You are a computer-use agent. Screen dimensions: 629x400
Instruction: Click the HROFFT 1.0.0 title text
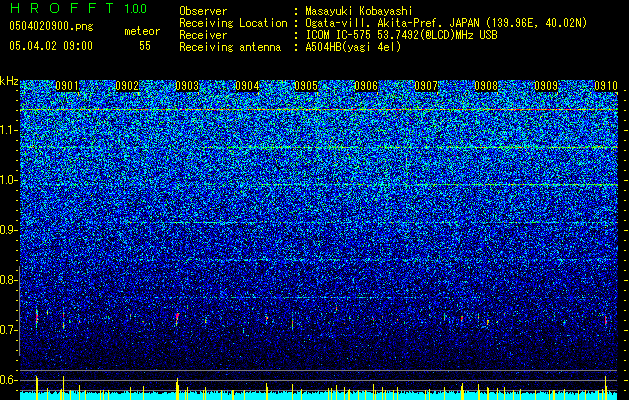[x=78, y=8]
